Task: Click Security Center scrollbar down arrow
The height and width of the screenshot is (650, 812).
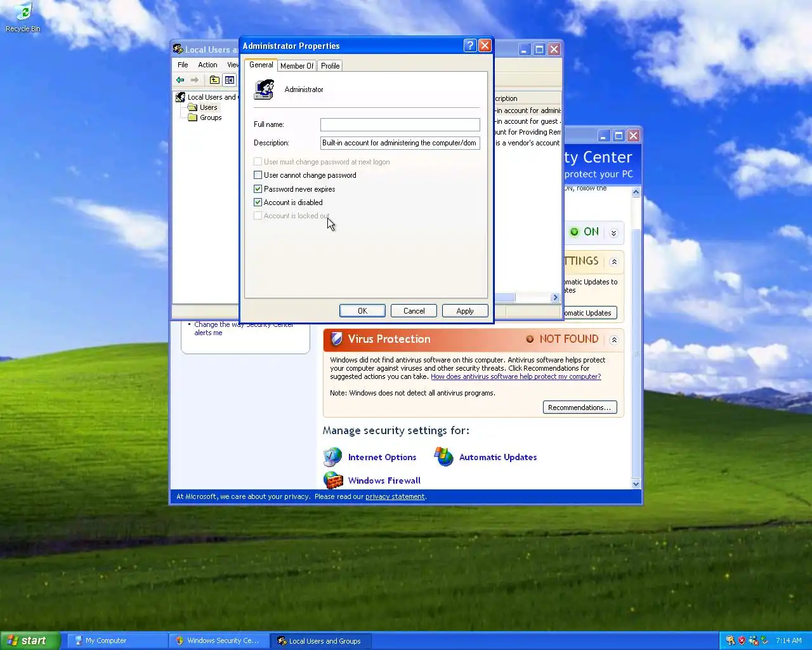Action: point(636,484)
